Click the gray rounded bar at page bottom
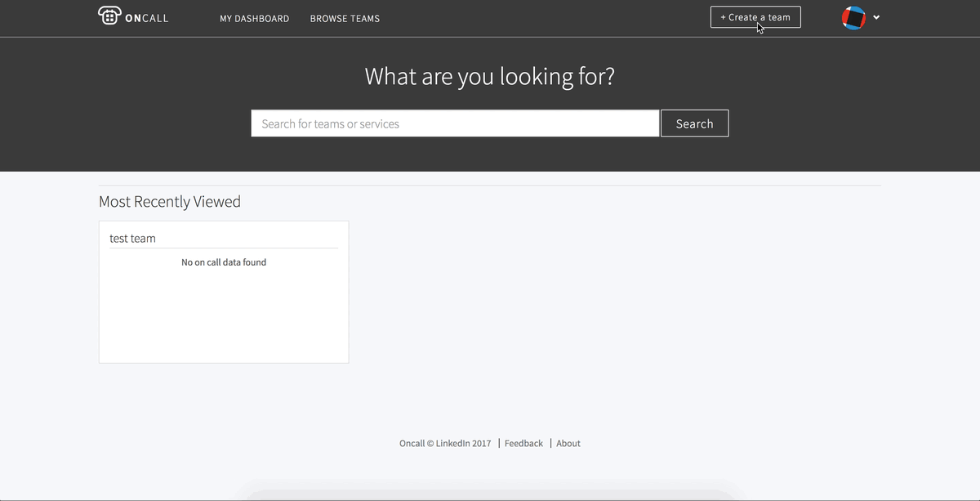 490,494
